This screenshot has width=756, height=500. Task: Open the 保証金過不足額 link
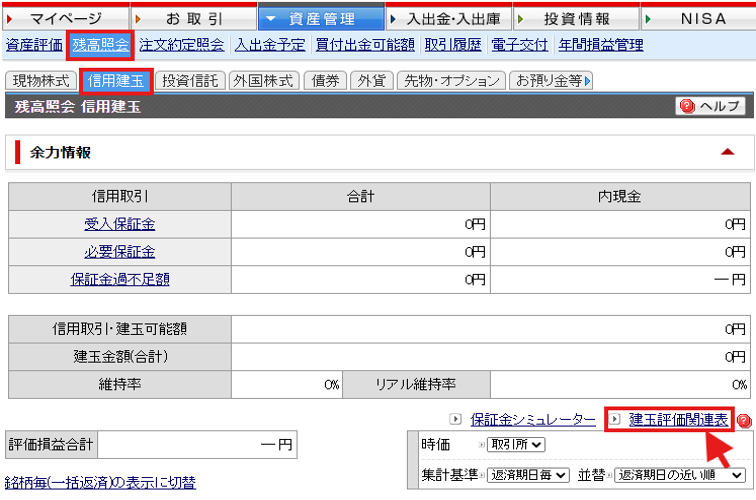[120, 279]
